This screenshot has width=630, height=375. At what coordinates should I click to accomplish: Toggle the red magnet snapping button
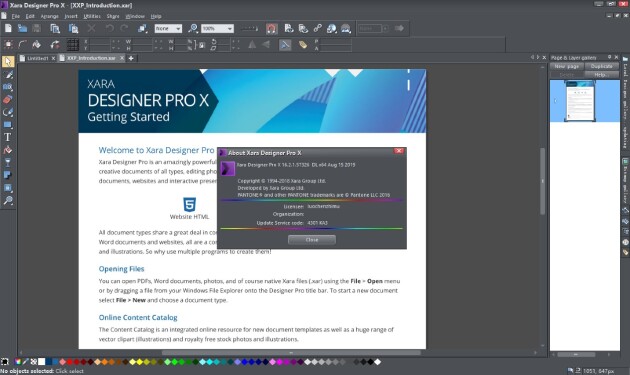(x=272, y=29)
